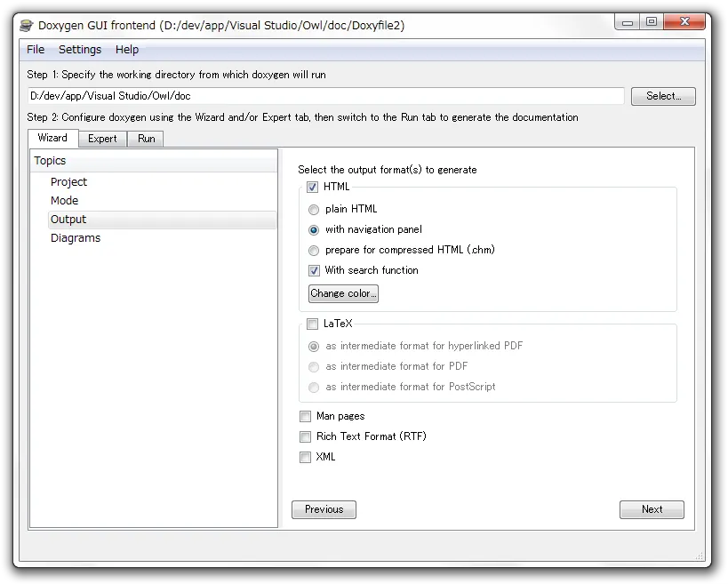Select Diagrams in the Topics list
728x584 pixels.
click(x=75, y=238)
